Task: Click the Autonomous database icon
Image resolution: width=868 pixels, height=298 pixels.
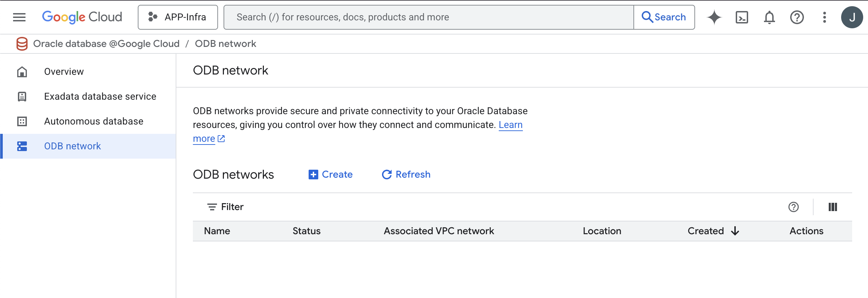Action: pyautogui.click(x=22, y=121)
